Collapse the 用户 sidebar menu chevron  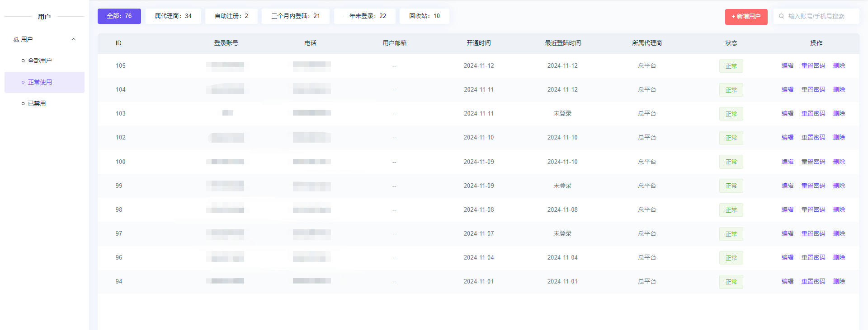pos(74,39)
